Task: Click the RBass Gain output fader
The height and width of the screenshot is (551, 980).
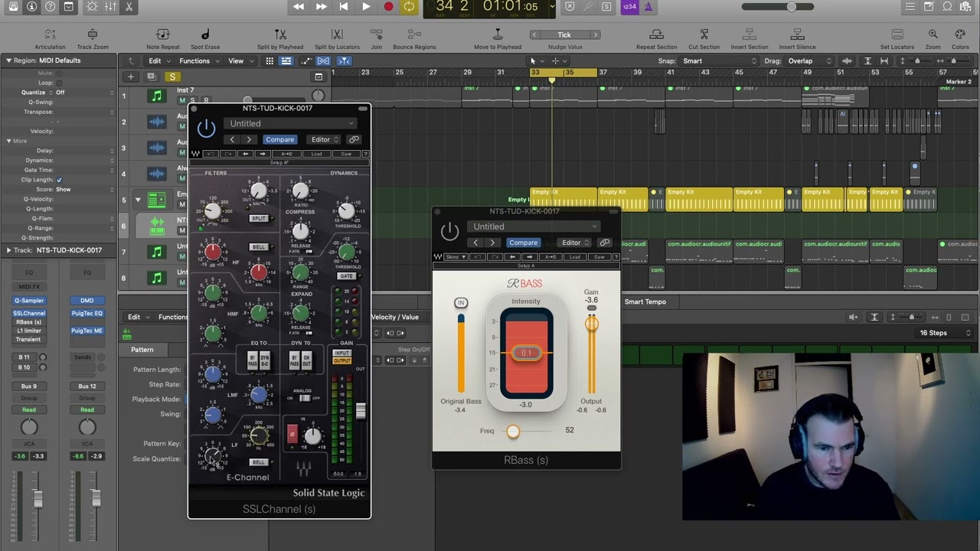Action: 592,324
